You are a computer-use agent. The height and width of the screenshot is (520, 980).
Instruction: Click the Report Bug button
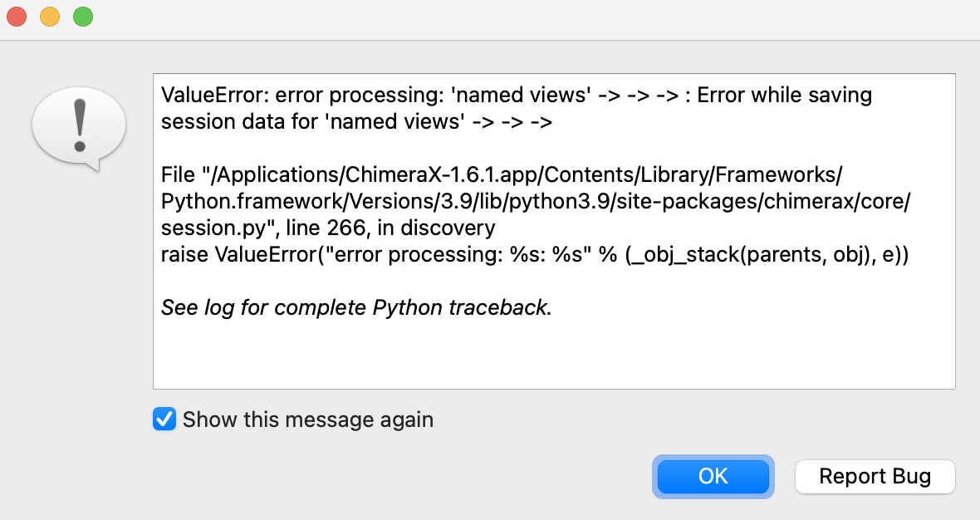tap(875, 477)
